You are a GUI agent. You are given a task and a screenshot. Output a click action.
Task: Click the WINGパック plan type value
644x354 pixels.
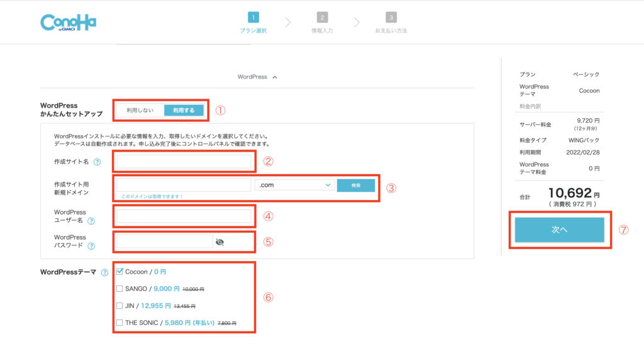[x=584, y=140]
